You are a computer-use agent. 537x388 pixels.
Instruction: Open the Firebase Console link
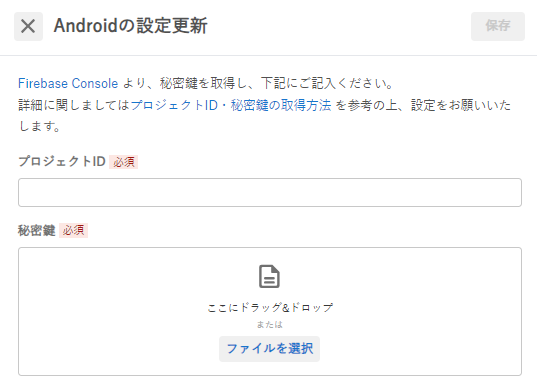[68, 83]
